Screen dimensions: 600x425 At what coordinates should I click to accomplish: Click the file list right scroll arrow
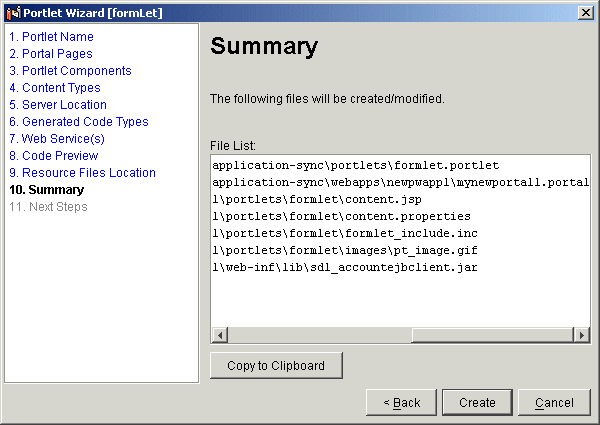pos(581,335)
